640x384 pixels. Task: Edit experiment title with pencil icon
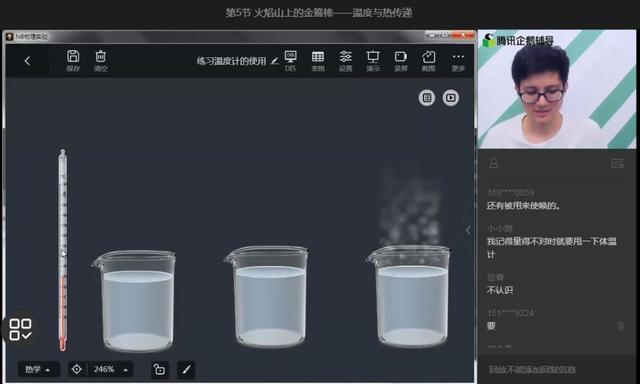click(275, 61)
